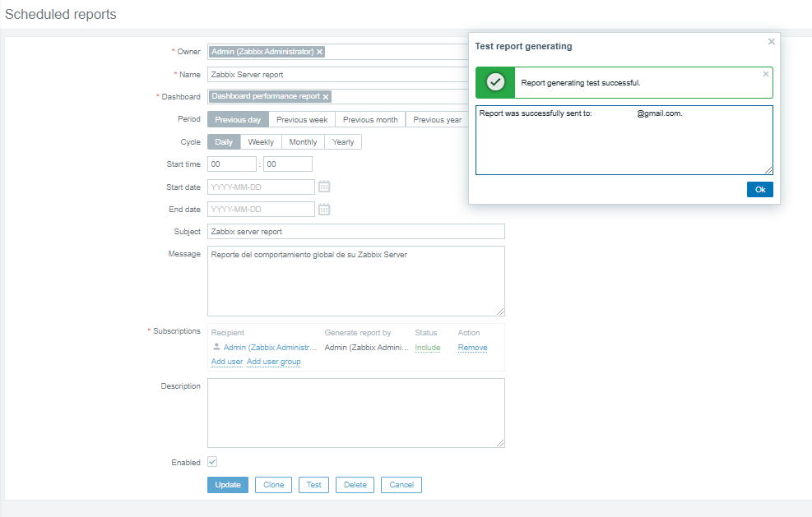Uncheck the Enabled checkbox
This screenshot has width=812, height=517.
click(212, 462)
